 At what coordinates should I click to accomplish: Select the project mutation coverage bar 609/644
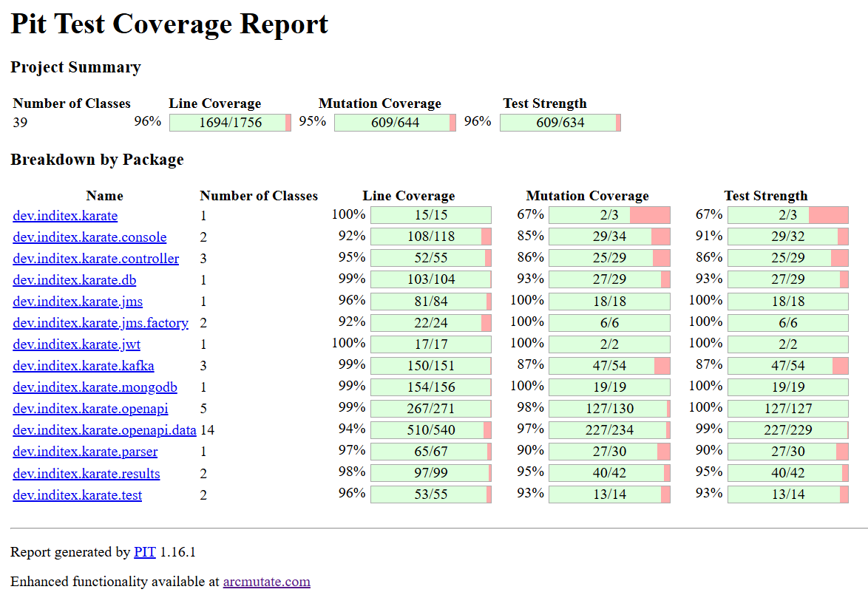[x=396, y=123]
